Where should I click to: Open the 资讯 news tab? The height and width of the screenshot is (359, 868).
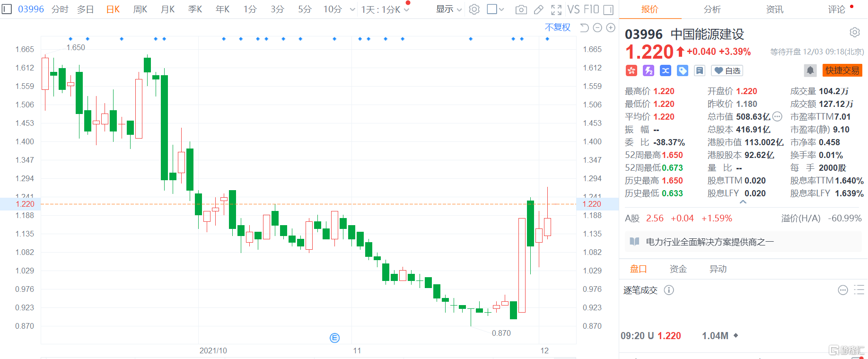click(774, 9)
